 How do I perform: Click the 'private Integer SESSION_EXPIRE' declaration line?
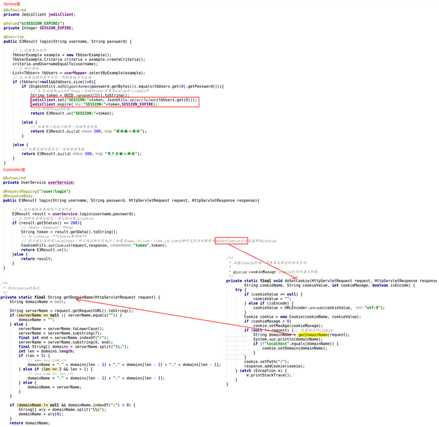click(x=38, y=28)
